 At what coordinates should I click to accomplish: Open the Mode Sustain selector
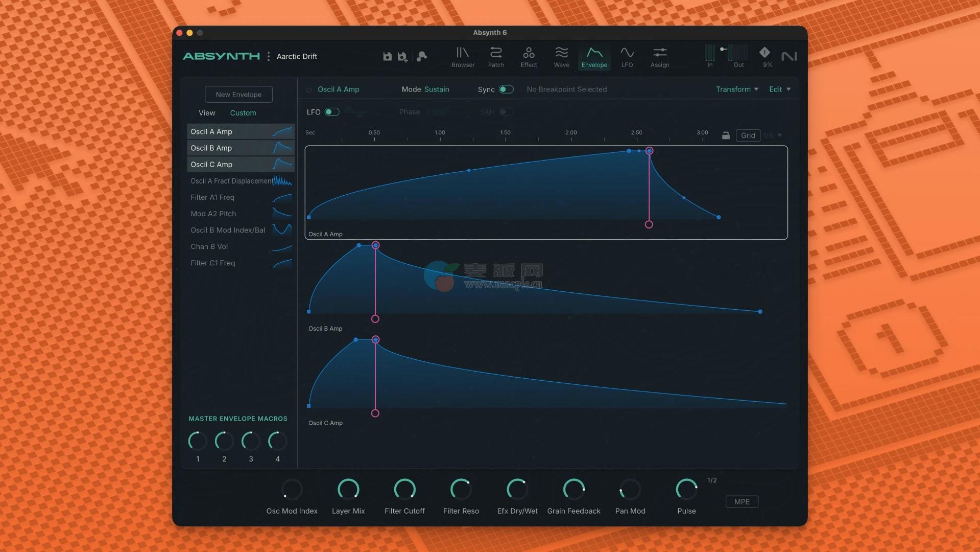click(437, 89)
